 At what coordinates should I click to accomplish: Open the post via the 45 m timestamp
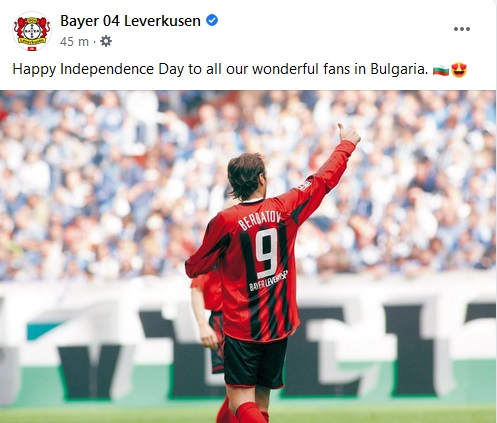click(x=74, y=42)
